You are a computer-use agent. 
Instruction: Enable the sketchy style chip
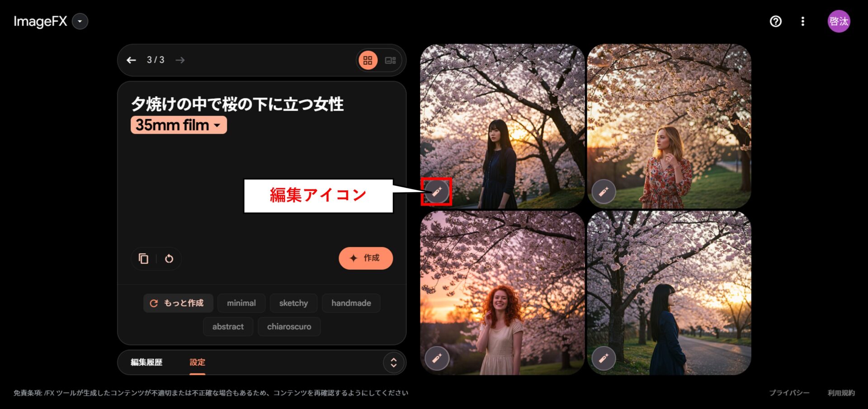(293, 303)
